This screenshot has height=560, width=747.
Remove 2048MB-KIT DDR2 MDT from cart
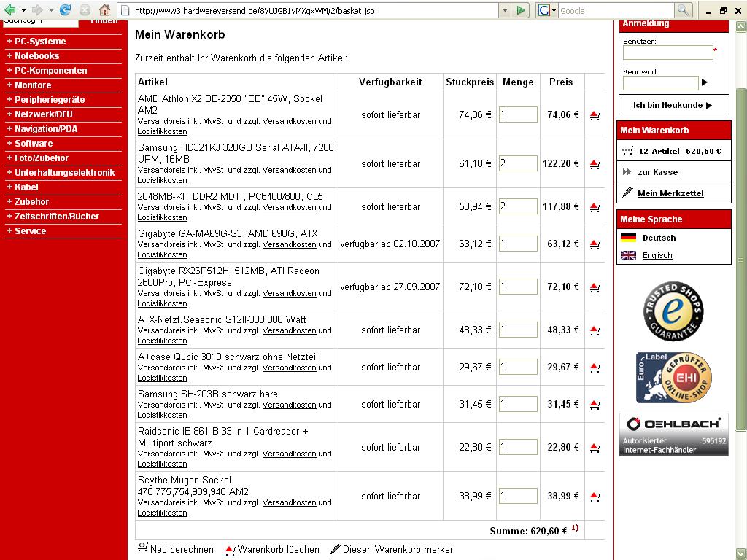pyautogui.click(x=595, y=206)
